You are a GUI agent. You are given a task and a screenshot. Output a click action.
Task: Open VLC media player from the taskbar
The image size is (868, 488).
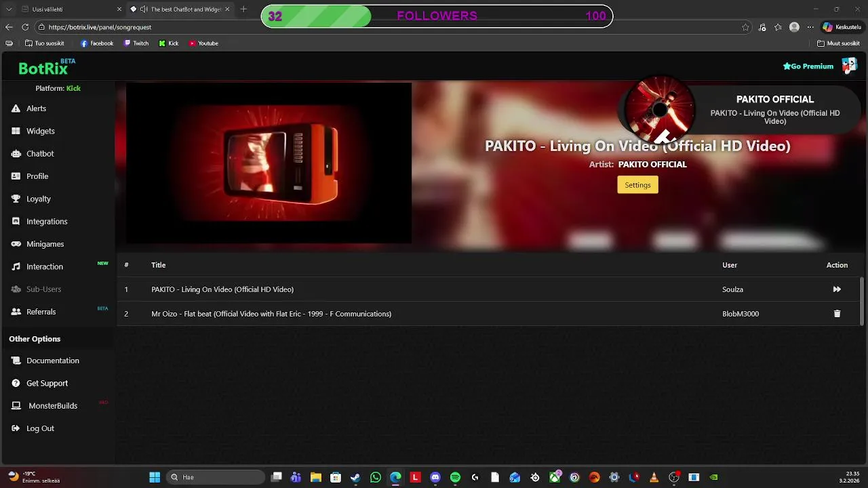click(x=654, y=477)
